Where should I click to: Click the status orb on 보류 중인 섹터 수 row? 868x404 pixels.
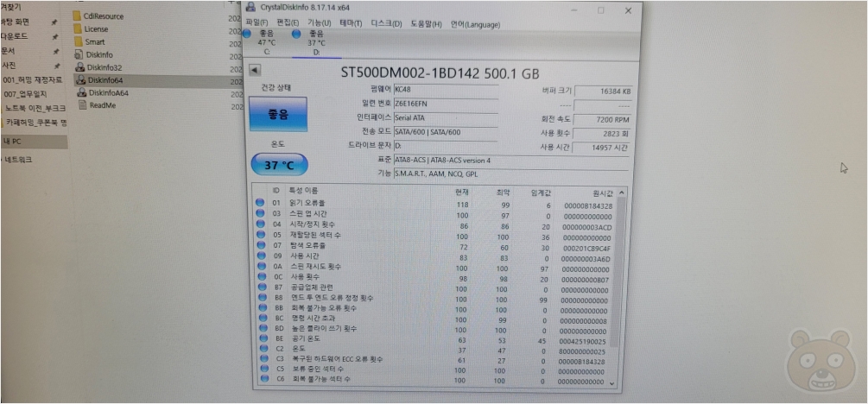[263, 369]
